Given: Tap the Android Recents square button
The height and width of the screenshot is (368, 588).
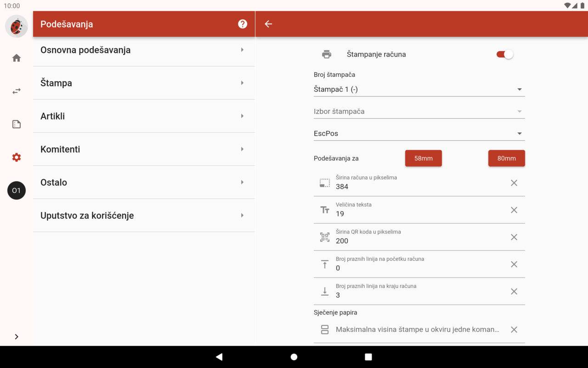Looking at the screenshot, I should click(x=368, y=357).
